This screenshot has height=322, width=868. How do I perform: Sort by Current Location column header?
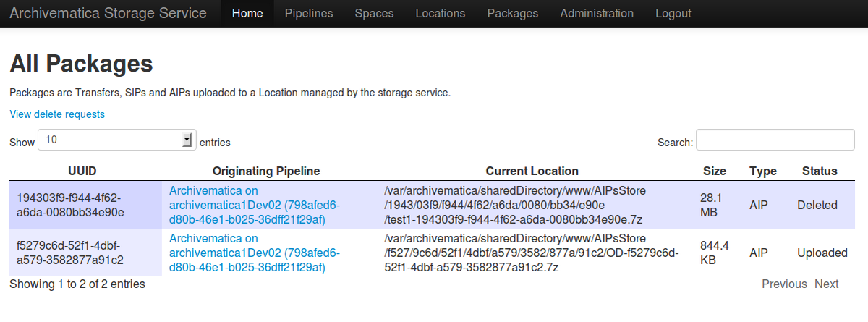pos(532,171)
